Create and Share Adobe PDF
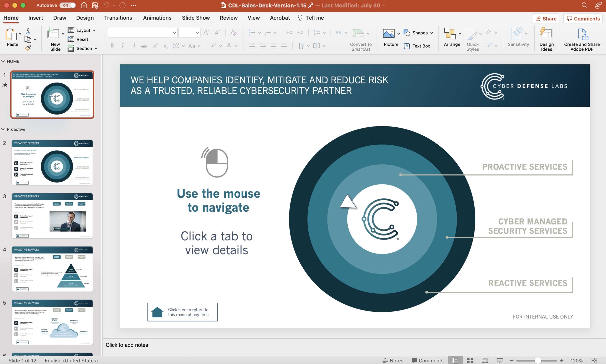Screen dimensions: 606x364 click(x=582, y=39)
